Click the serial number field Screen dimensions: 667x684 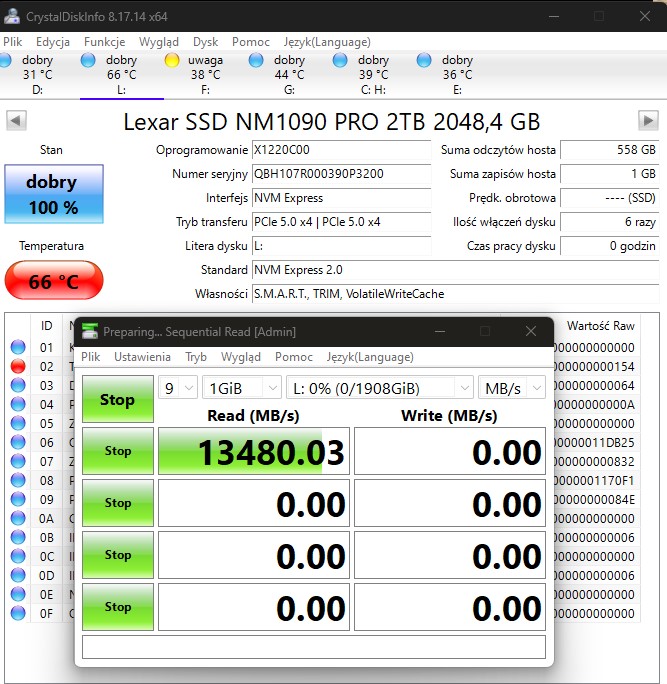(340, 174)
